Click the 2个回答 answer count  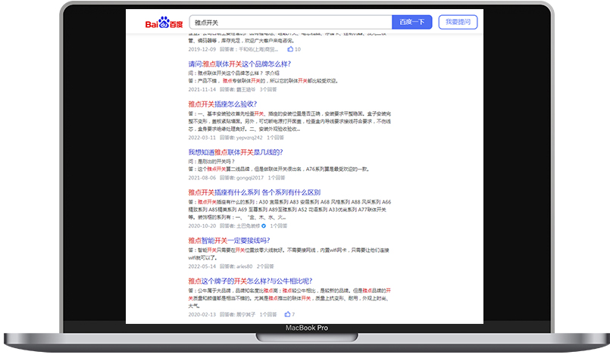pyautogui.click(x=265, y=266)
